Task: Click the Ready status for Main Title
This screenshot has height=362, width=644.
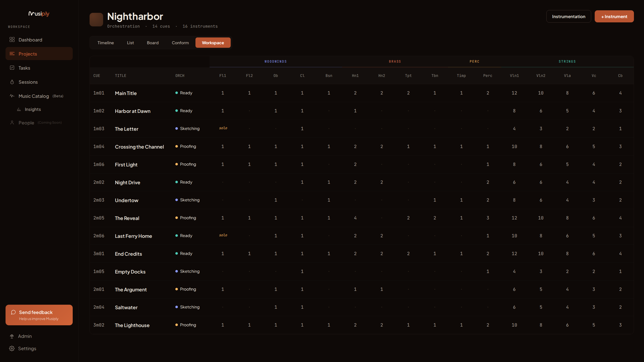Action: click(184, 93)
